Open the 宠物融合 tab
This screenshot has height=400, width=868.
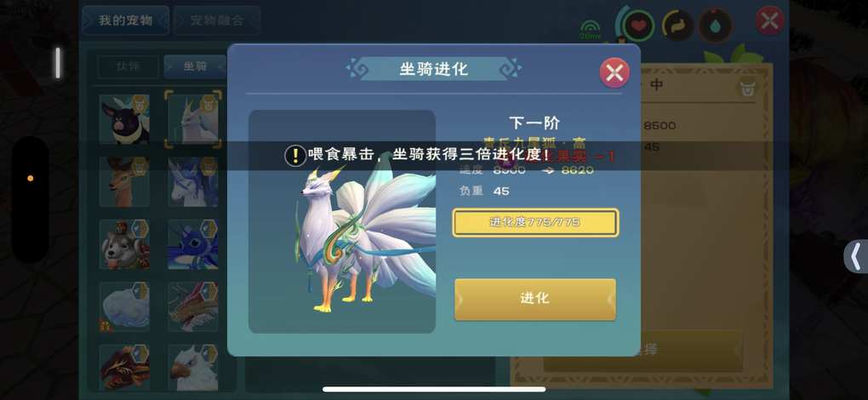[x=217, y=20]
